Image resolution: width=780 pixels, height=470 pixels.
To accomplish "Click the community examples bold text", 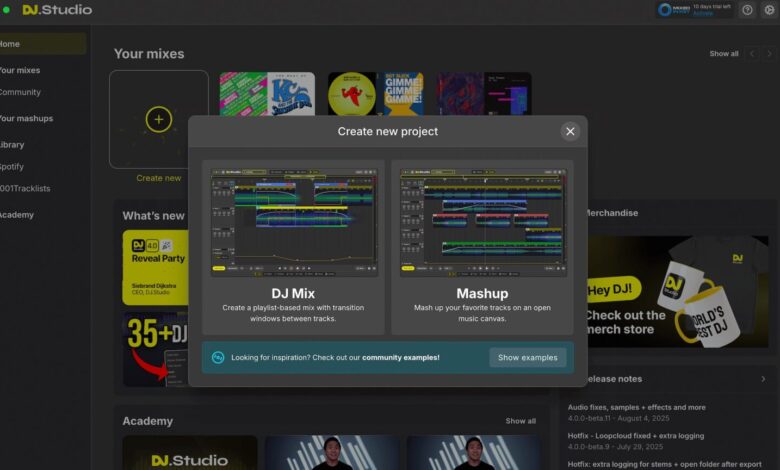I will pos(401,358).
